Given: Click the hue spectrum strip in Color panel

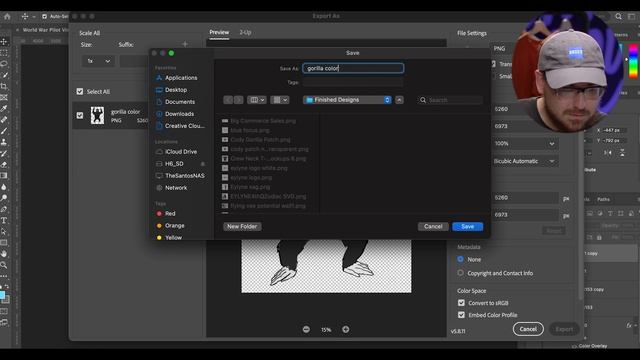Looking at the screenshot, I should tap(633, 61).
